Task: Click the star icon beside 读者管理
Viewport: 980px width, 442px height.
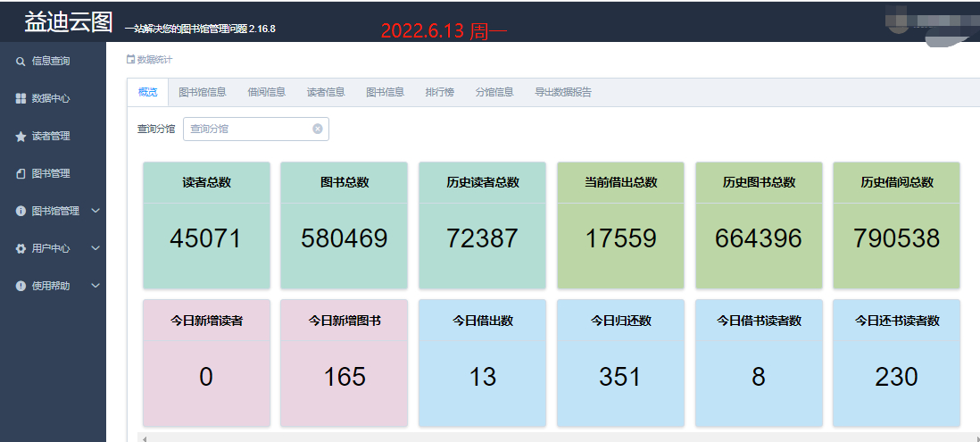Action: tap(21, 137)
